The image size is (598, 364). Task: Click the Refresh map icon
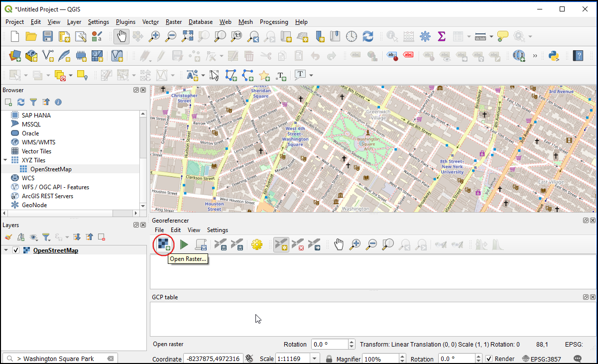(368, 36)
